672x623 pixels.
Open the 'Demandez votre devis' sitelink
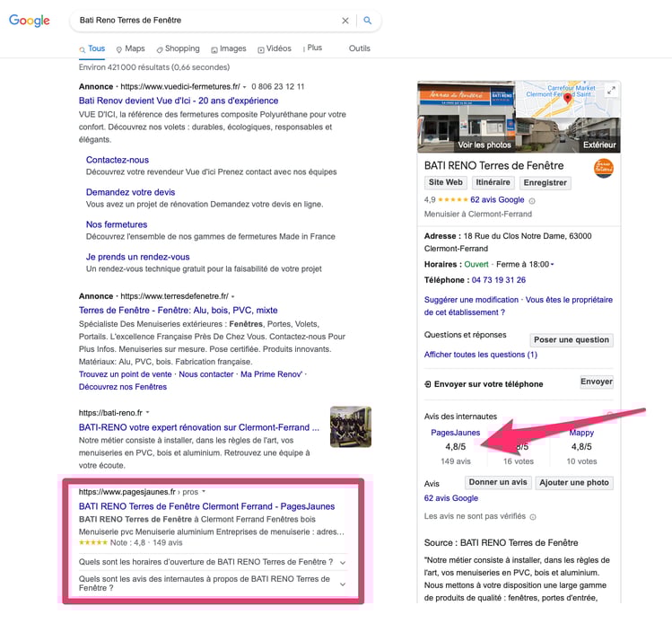(x=130, y=192)
